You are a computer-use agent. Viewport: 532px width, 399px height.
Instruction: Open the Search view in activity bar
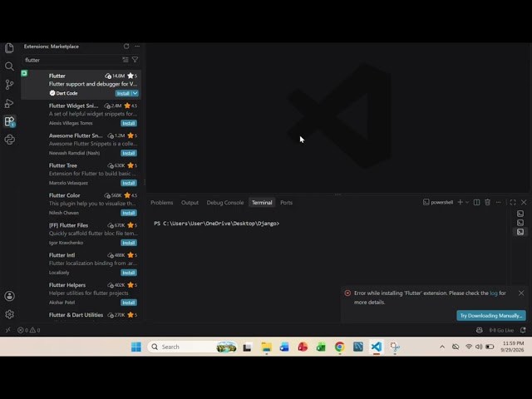(x=9, y=66)
